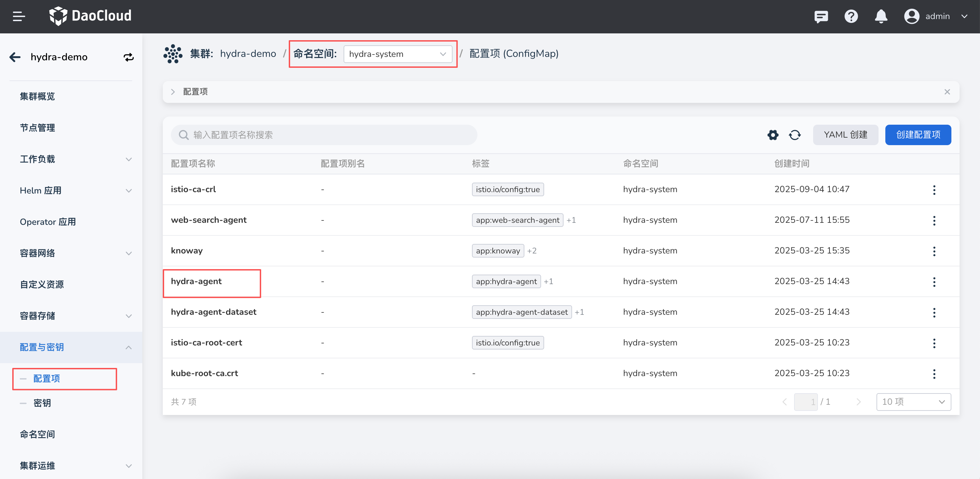The width and height of the screenshot is (980, 479).
Task: Focus the 输入配置项名称搜索 search field
Action: (x=323, y=135)
